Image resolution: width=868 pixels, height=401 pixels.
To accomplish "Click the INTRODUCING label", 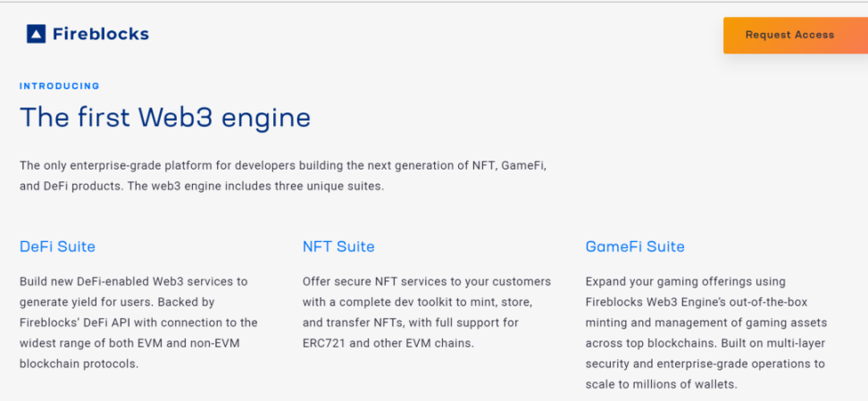I will [x=60, y=87].
